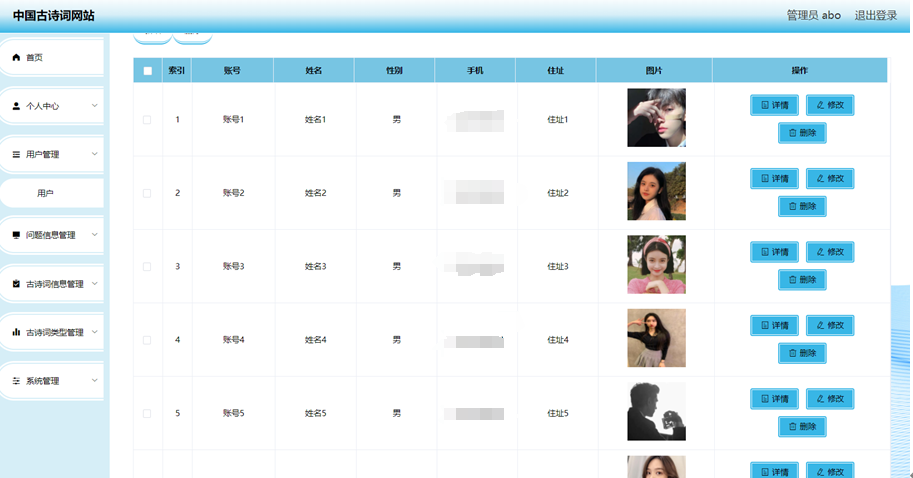Open the 用户 submenu item
Screen dimensions: 913x478
pyautogui.click(x=52, y=193)
